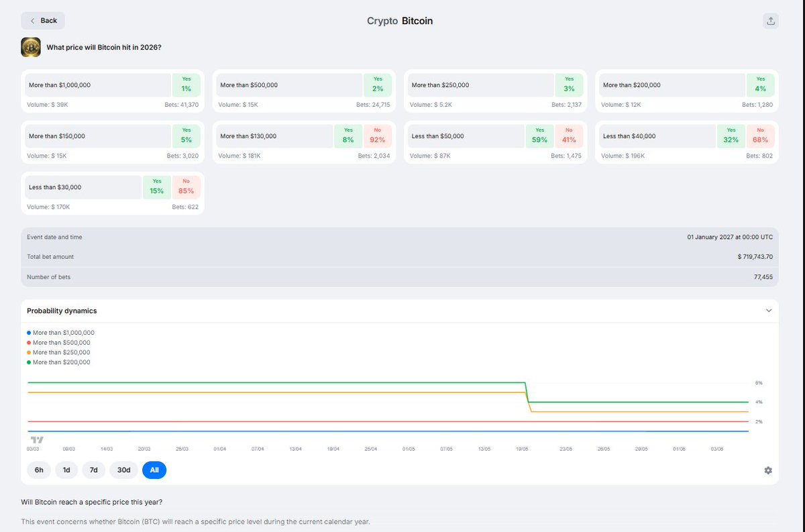The width and height of the screenshot is (805, 532).
Task: Click the More than $130,000 outcome label
Action: [248, 136]
